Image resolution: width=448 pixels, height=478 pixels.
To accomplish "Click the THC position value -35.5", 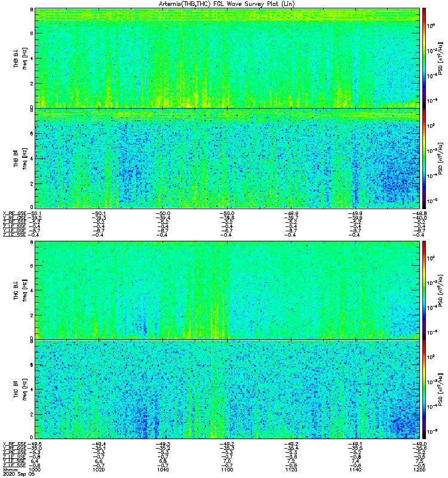I will point(355,448).
